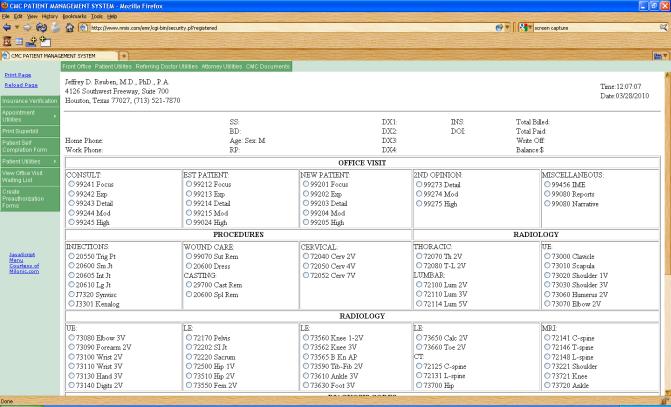The image size is (671, 407).
Task: Switch to CMC Patient Management System tab
Action: click(58, 55)
